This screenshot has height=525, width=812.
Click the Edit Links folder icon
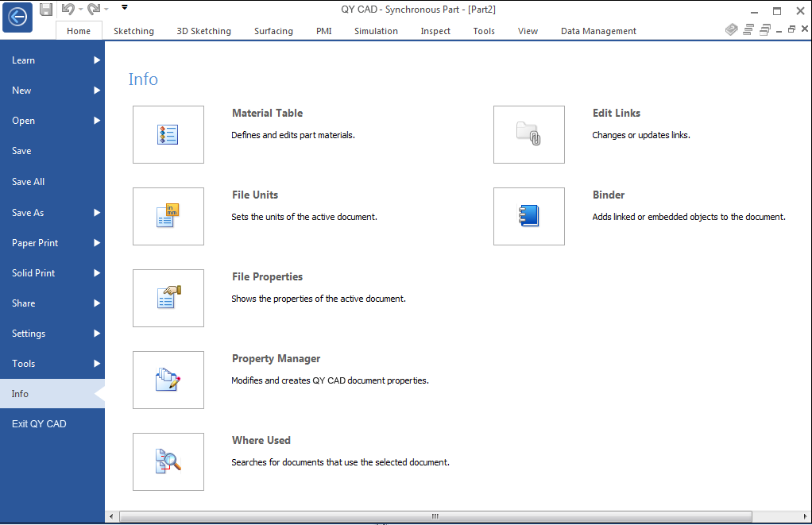click(529, 135)
